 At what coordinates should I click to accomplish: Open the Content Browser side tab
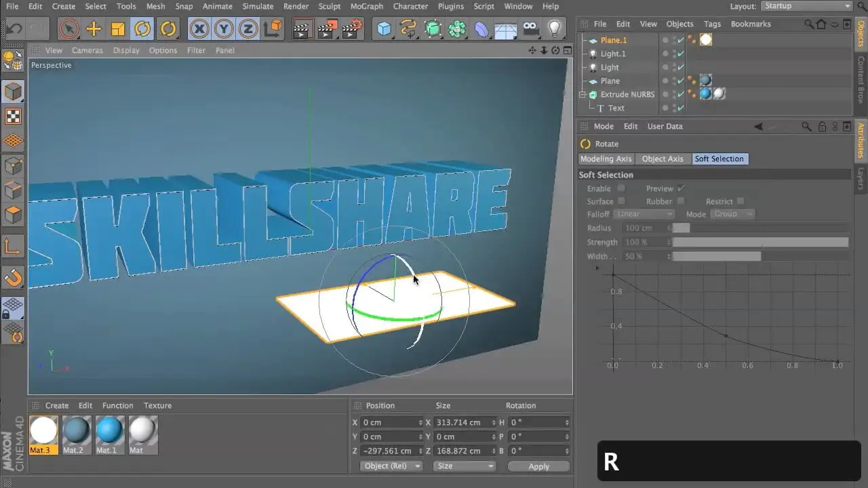[x=861, y=79]
